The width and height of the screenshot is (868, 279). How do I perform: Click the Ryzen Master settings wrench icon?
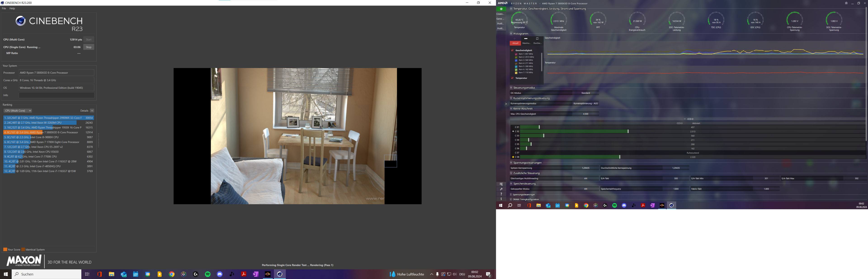click(501, 189)
